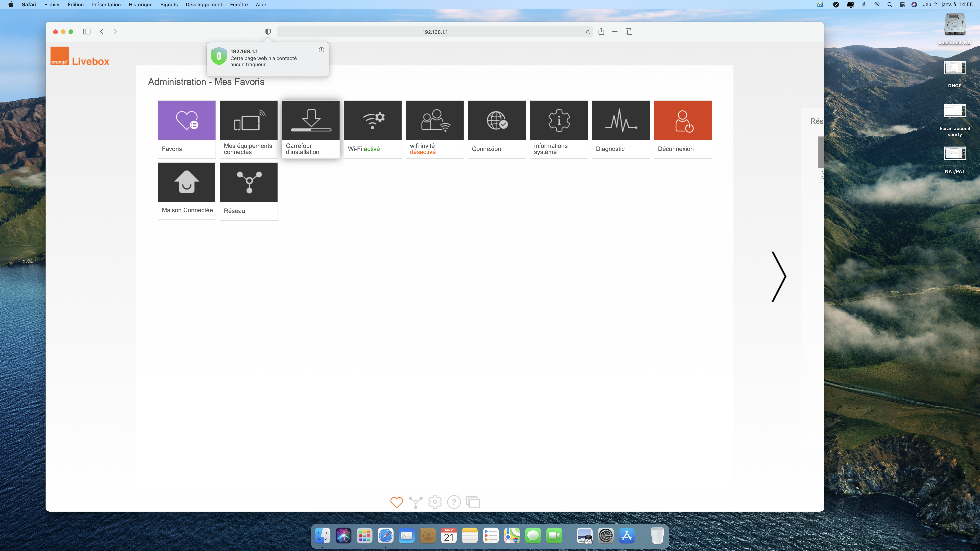
Task: Click info icon in tracker popover
Action: (x=322, y=50)
